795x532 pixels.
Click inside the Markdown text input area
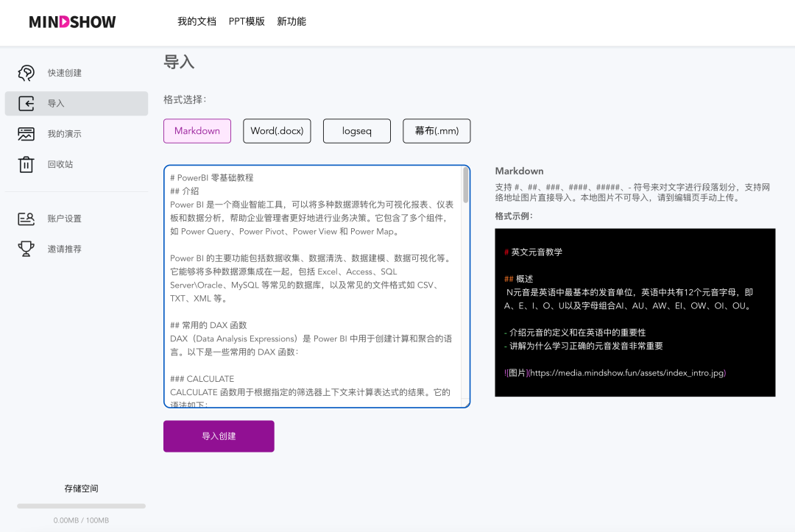click(x=317, y=287)
